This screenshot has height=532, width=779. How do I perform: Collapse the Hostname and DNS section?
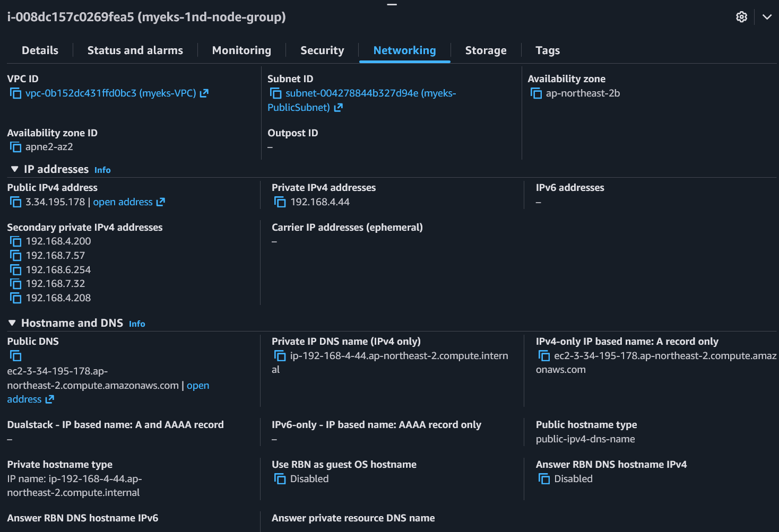pyautogui.click(x=12, y=323)
